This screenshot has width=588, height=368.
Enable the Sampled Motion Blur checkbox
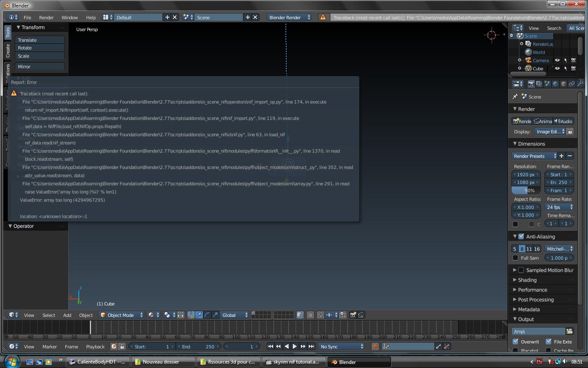point(521,270)
